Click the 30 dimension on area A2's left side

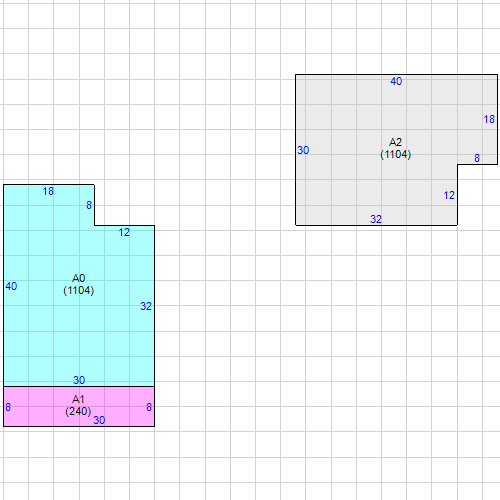click(303, 150)
